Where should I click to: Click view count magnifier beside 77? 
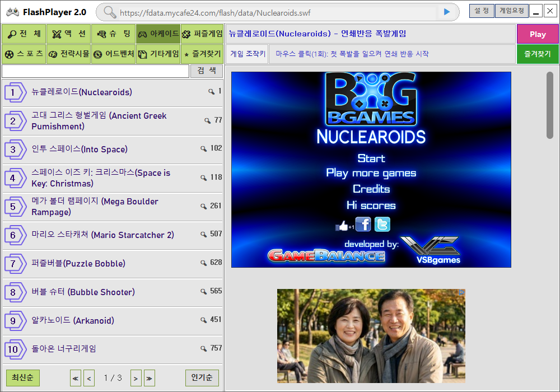207,120
